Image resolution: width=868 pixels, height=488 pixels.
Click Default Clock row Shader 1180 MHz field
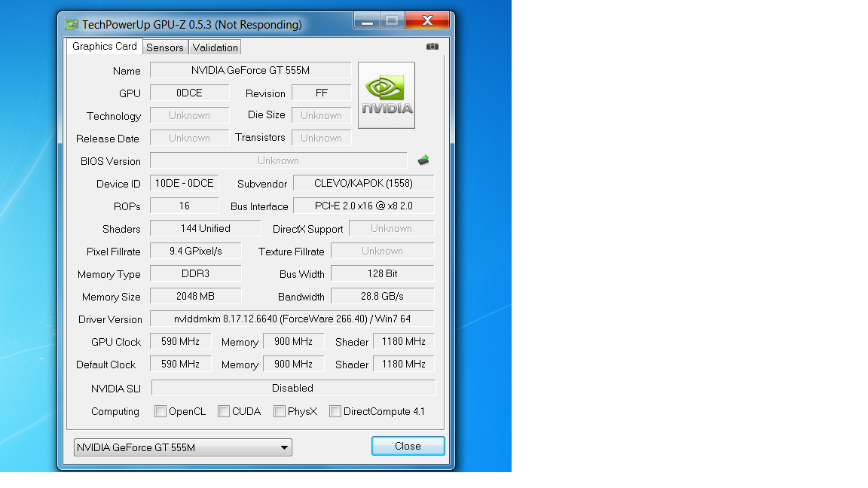[404, 364]
